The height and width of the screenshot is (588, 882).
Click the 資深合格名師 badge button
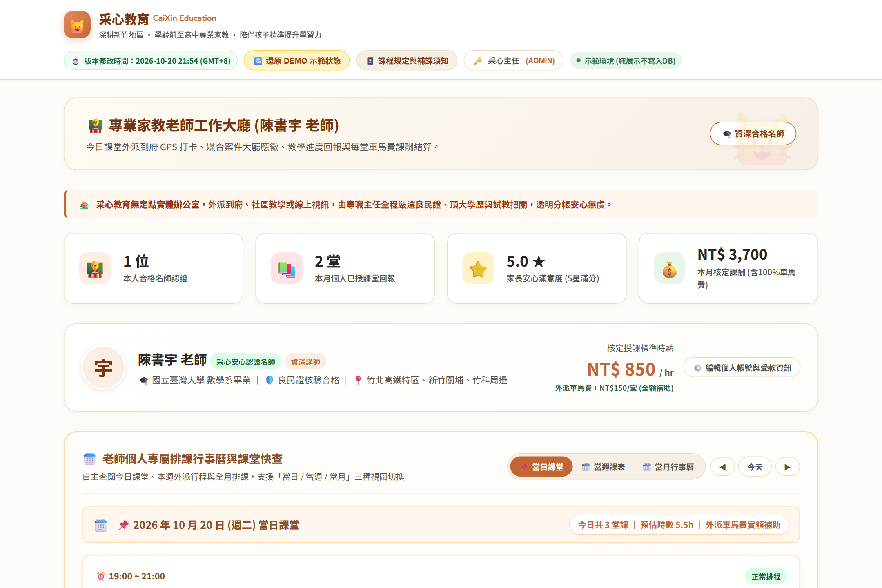[753, 134]
